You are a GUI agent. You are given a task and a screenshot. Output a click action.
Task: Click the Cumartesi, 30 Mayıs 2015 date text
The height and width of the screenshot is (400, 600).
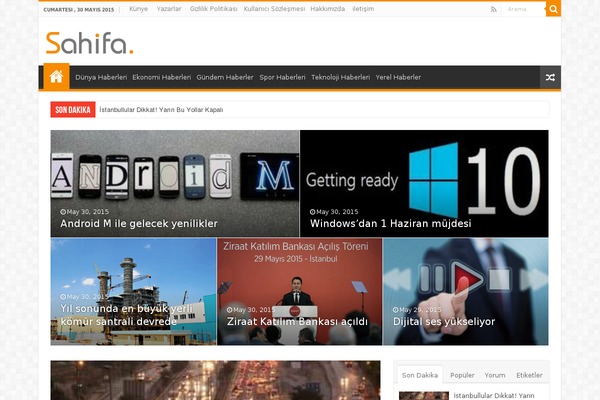click(79, 10)
